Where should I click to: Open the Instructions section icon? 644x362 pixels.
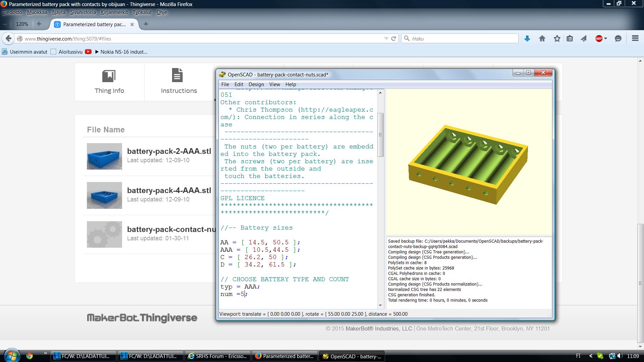[177, 75]
